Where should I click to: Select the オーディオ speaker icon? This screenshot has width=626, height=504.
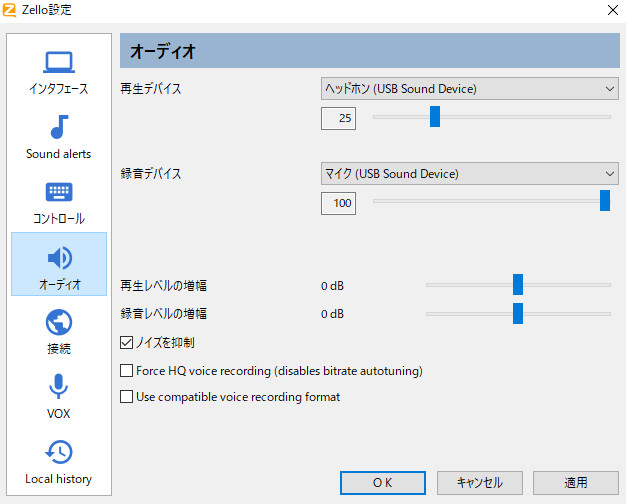pyautogui.click(x=59, y=258)
